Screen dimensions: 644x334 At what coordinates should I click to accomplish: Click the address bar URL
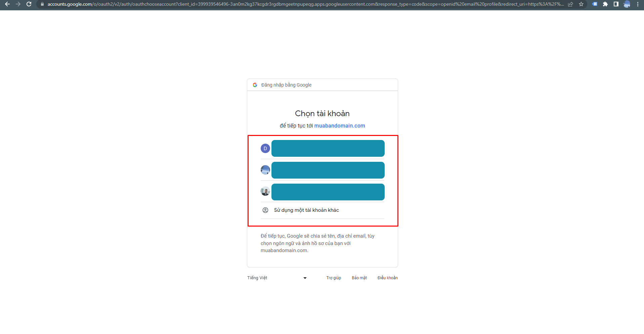click(x=302, y=4)
